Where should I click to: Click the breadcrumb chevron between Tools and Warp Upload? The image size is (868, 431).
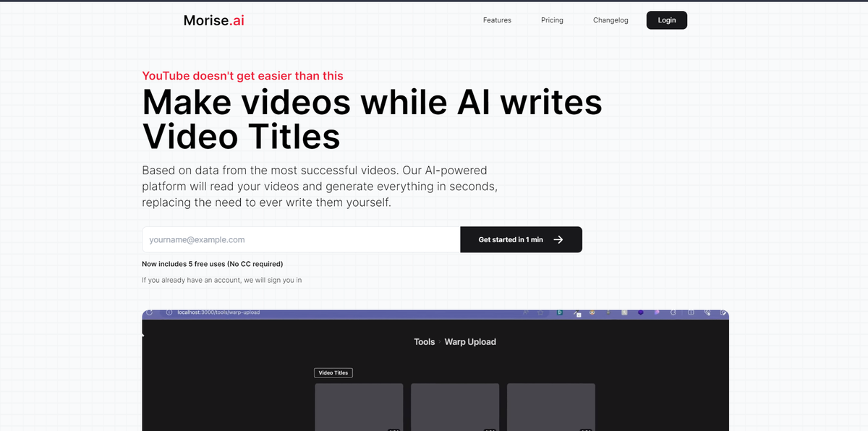[440, 342]
